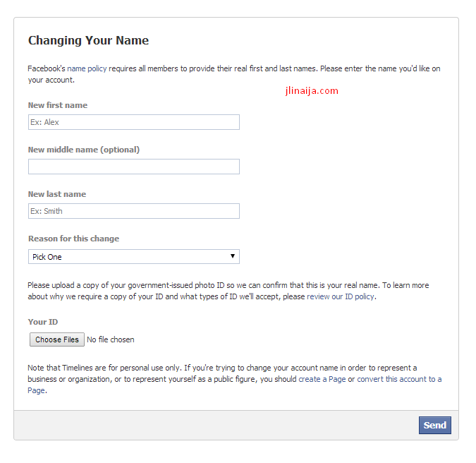Click the Choose Files button
This screenshot has width=476, height=463.
[x=57, y=339]
